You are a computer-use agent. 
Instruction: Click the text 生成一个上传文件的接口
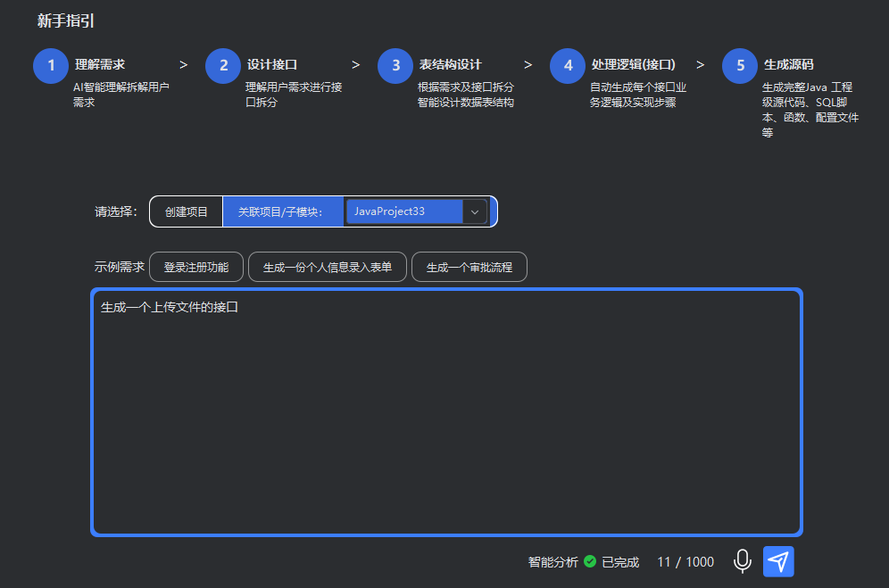point(169,307)
